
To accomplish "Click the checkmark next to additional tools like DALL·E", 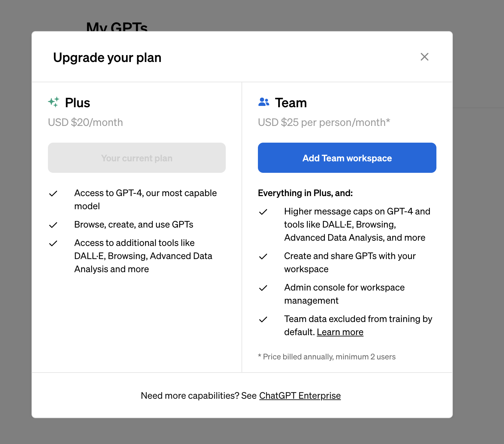I will [53, 243].
